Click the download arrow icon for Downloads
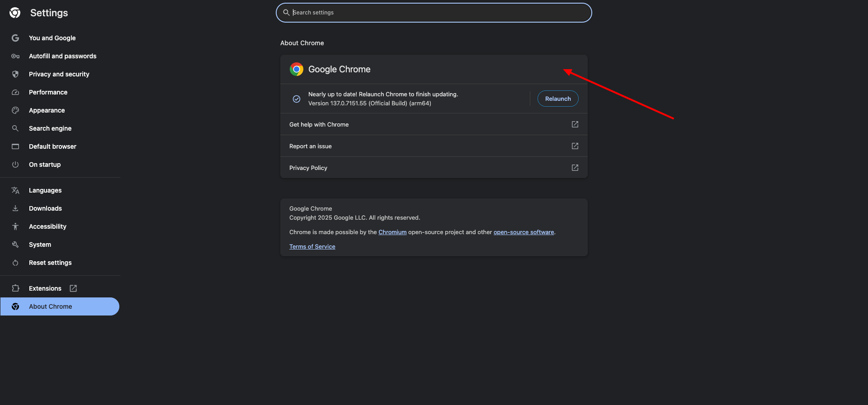 [x=15, y=208]
